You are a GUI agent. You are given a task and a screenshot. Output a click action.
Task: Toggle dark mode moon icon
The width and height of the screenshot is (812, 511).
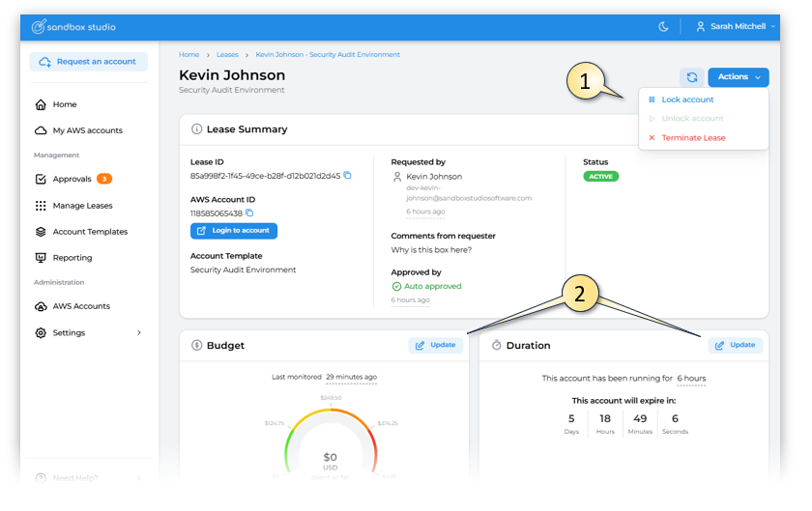point(663,26)
